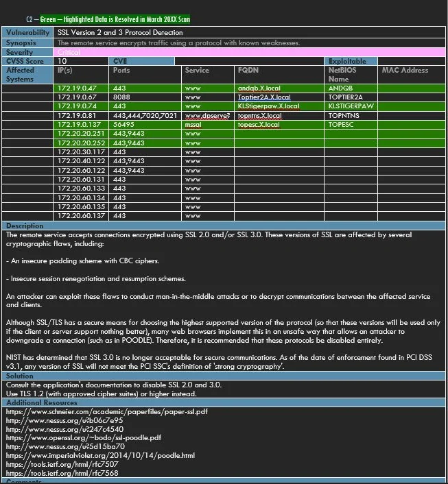Click the www.dpserve? service cell
Image resolution: width=448 pixels, height=484 pixels.
(208, 116)
